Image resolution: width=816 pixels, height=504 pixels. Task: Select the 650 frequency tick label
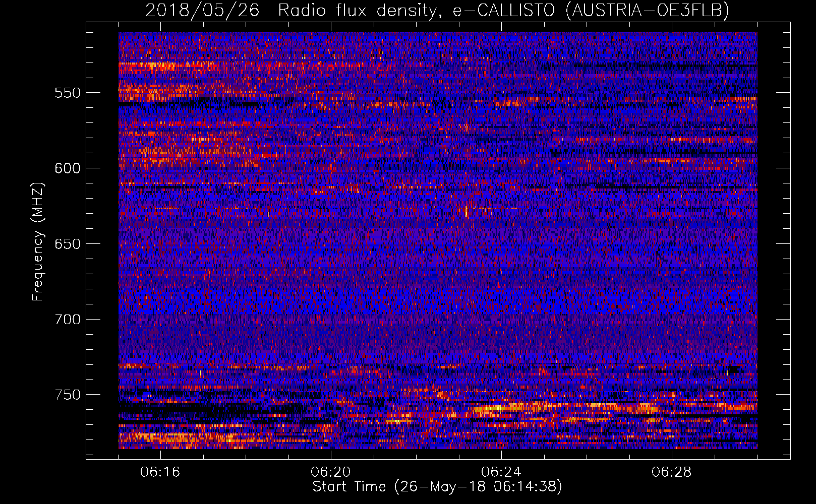click(68, 244)
